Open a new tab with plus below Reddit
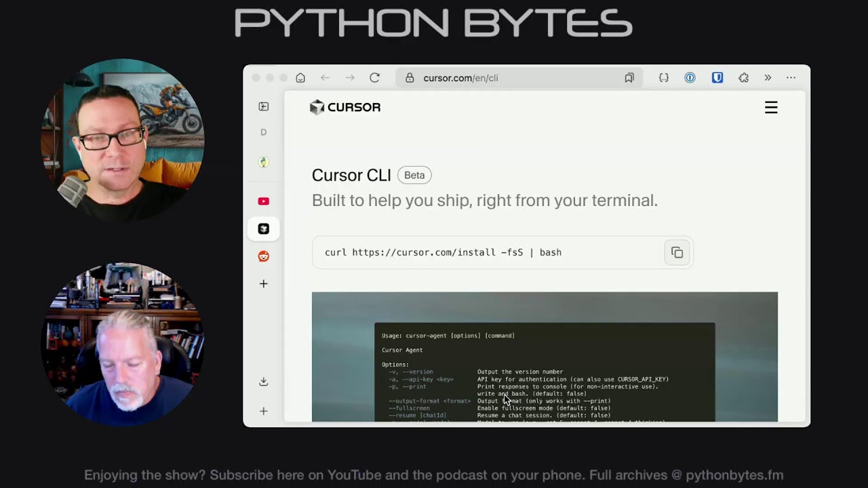Viewport: 868px width, 488px height. (264, 284)
